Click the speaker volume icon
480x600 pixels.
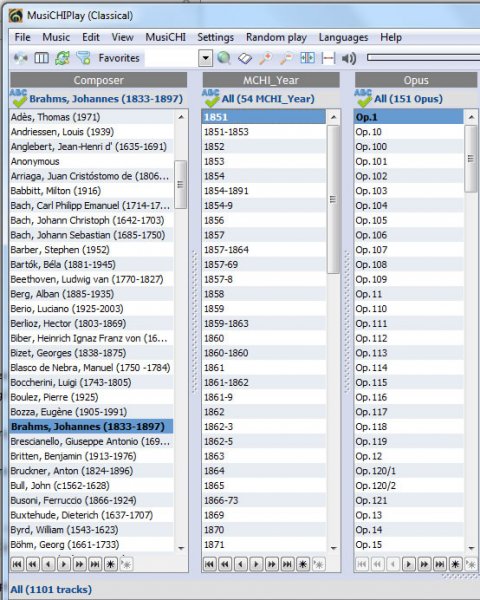pos(349,58)
